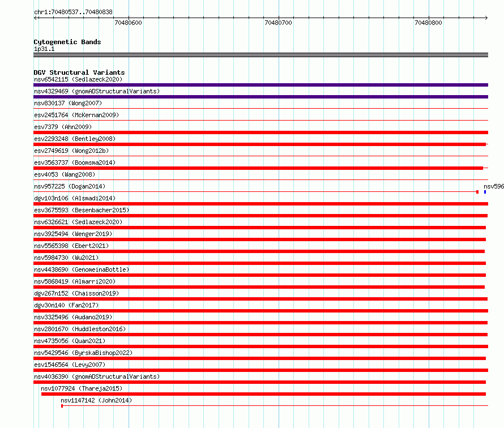
Task: Open variant esv2293248 (Bentley2008)
Action: [x=75, y=139]
